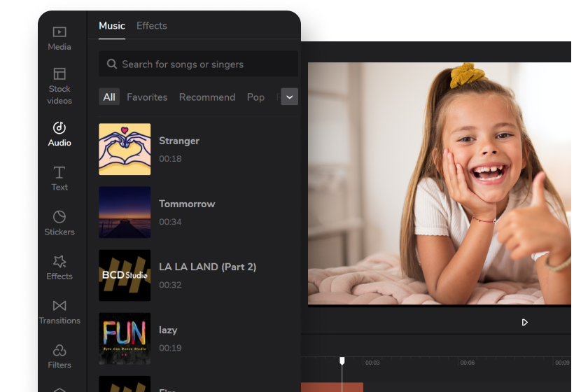Click the 00:18 duration of Stranger
The image size is (588, 392).
tap(170, 159)
